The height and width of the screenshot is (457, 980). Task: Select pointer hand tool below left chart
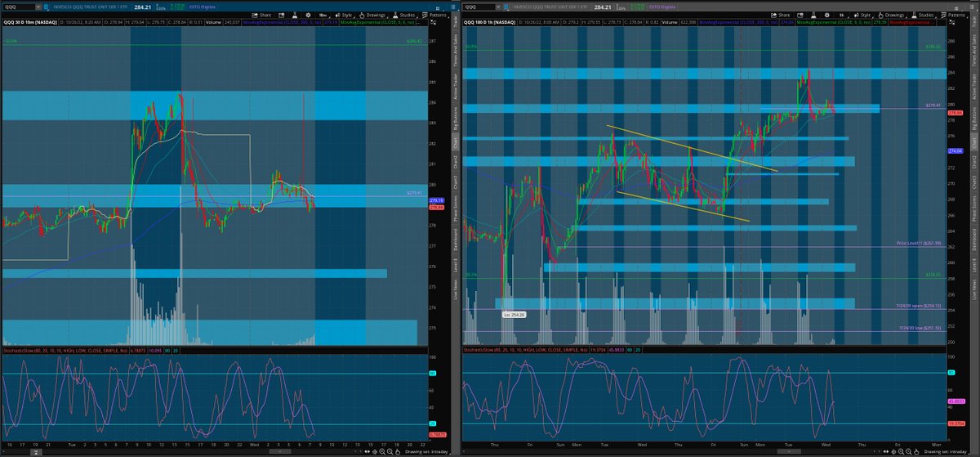[x=398, y=452]
